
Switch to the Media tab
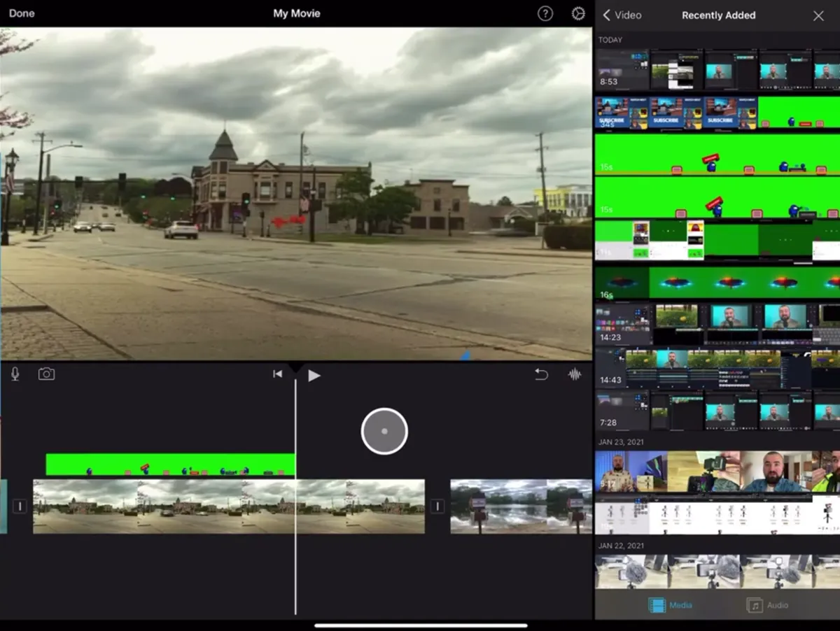pos(670,605)
